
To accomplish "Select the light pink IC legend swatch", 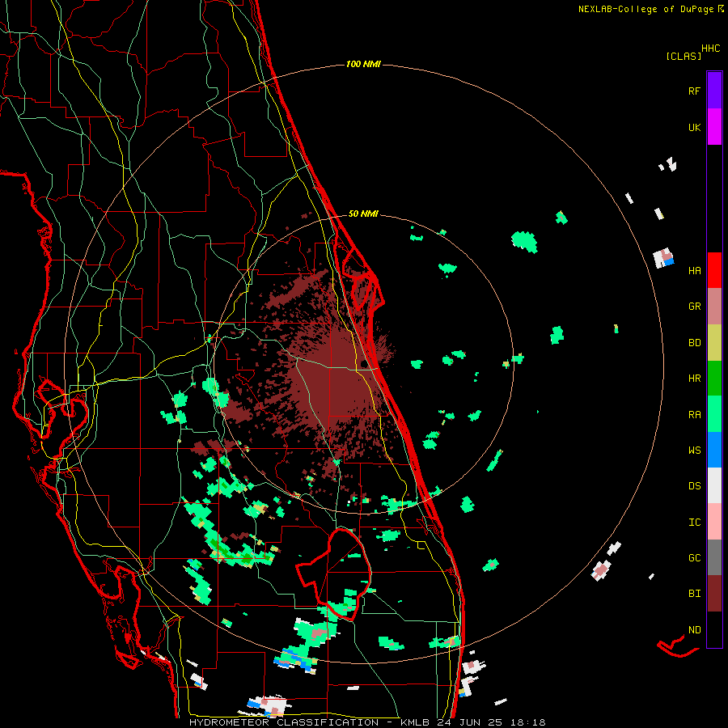I will (x=714, y=522).
